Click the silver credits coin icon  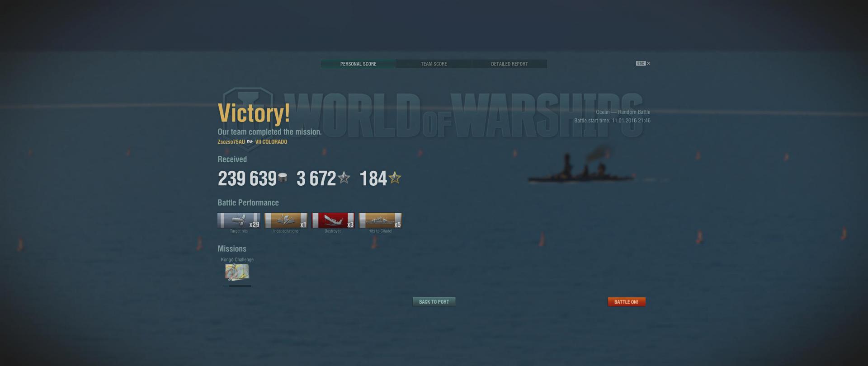(283, 178)
